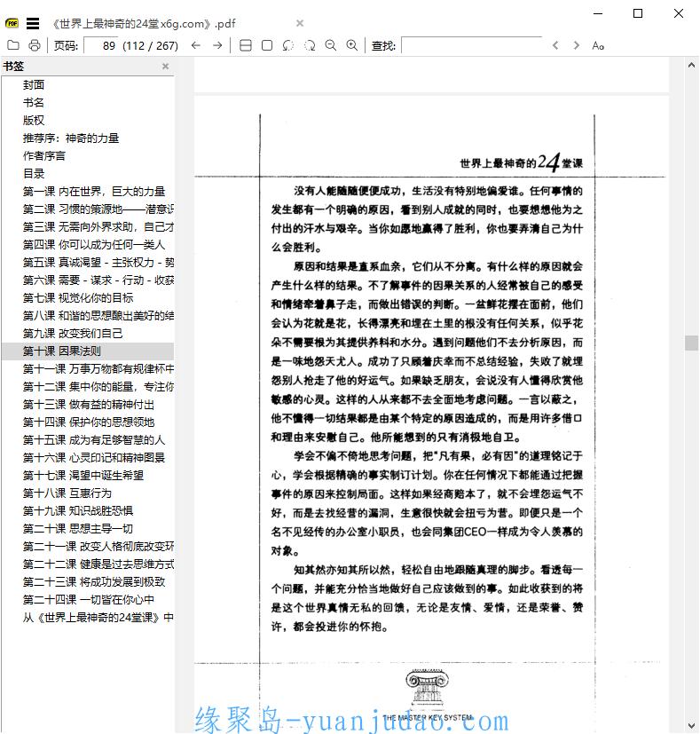Screen dimensions: 700x734
Task: Jump to 第十一课 万事万物都有规律 bookmark
Action: [x=98, y=369]
